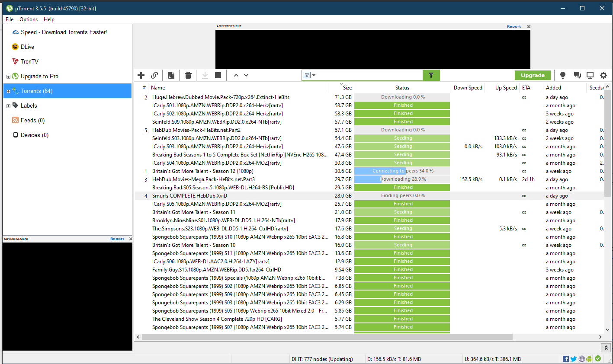Expand the Labels tree node
Viewport: 613px width, 364px height.
pos(8,106)
